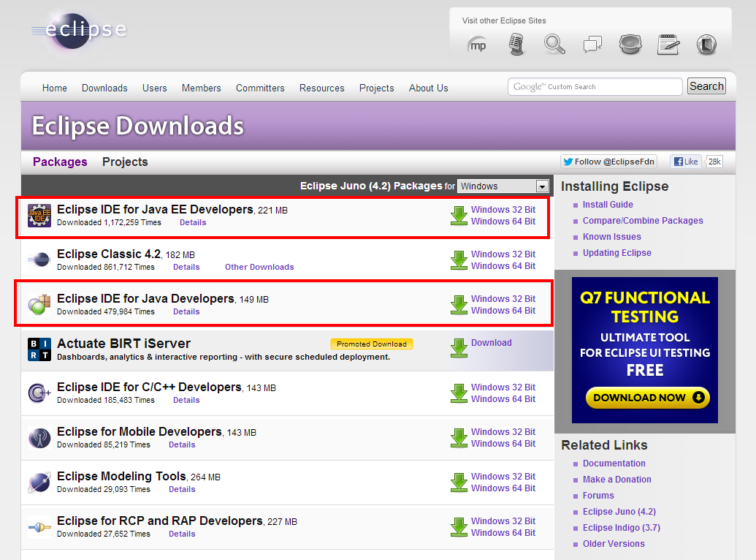The width and height of the screenshot is (756, 560).
Task: Open Compare/Combine Packages link
Action: 643,221
